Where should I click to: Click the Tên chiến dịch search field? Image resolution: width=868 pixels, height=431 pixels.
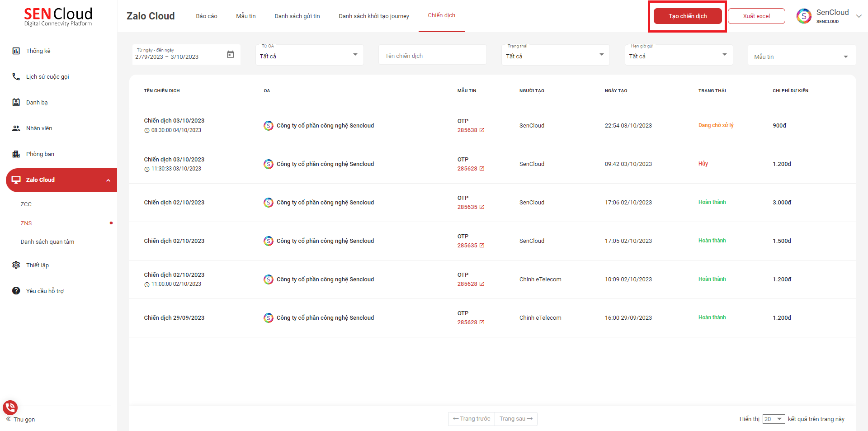[432, 56]
